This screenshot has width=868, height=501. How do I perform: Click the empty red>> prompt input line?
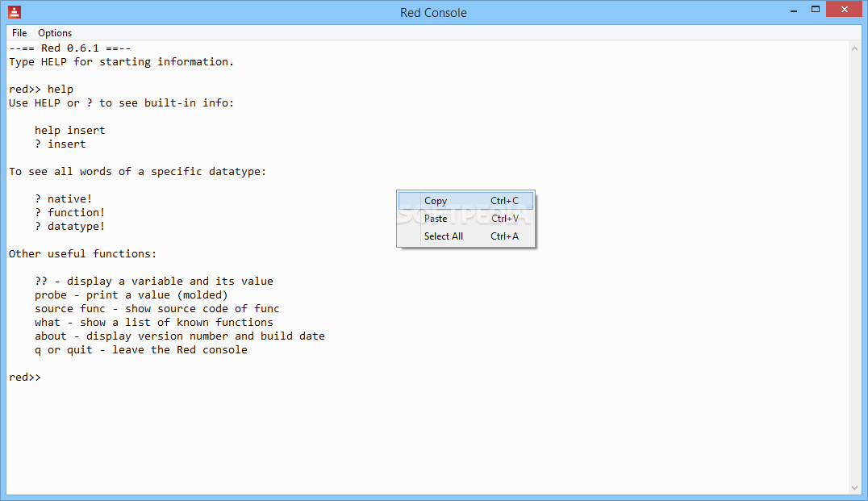25,377
